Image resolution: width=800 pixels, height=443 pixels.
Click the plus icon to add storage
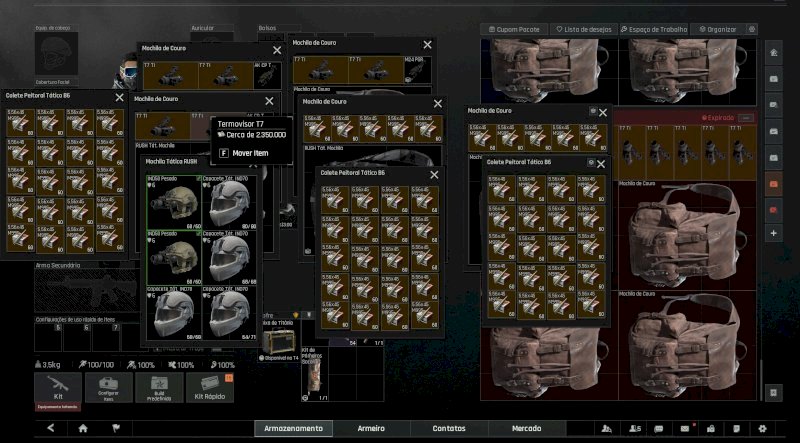(x=773, y=233)
